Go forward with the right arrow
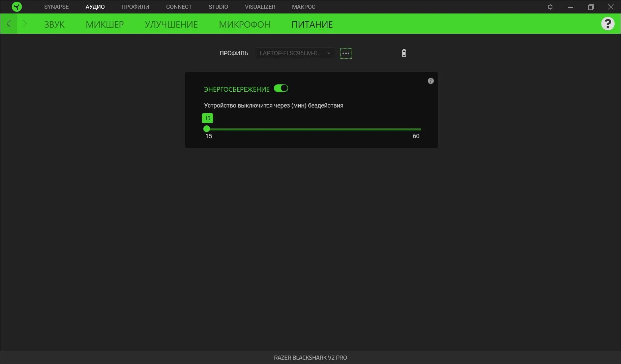 coord(25,24)
